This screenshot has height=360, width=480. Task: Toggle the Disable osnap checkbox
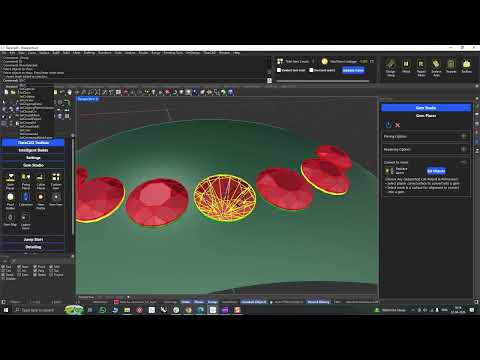click(x=3, y=278)
